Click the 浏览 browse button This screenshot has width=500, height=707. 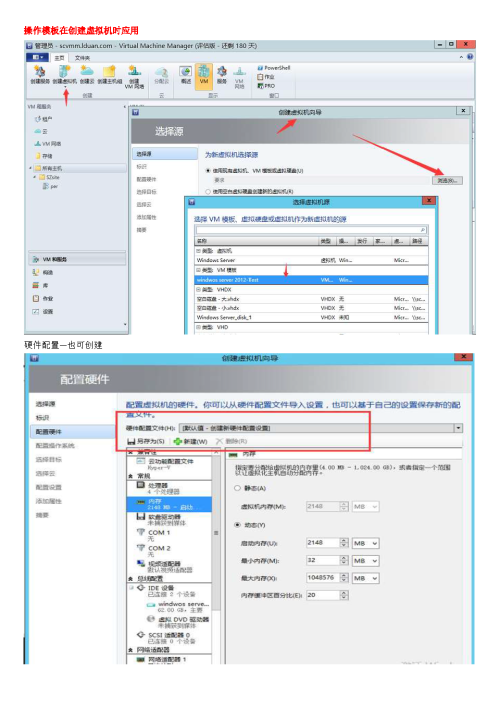pyautogui.click(x=447, y=180)
